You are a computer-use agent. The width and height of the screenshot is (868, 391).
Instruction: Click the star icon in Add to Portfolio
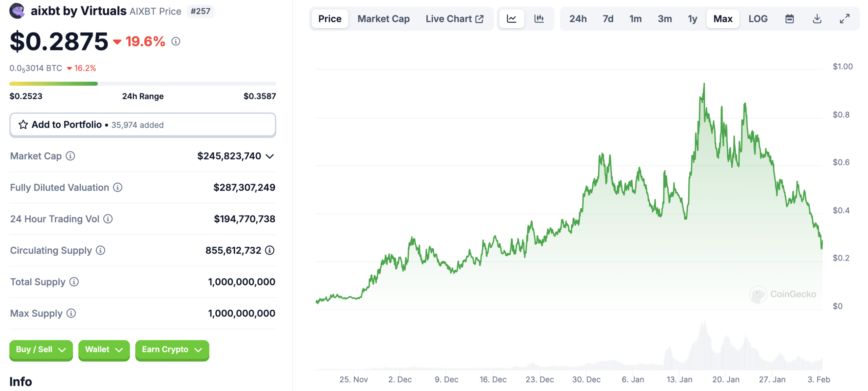click(x=23, y=125)
